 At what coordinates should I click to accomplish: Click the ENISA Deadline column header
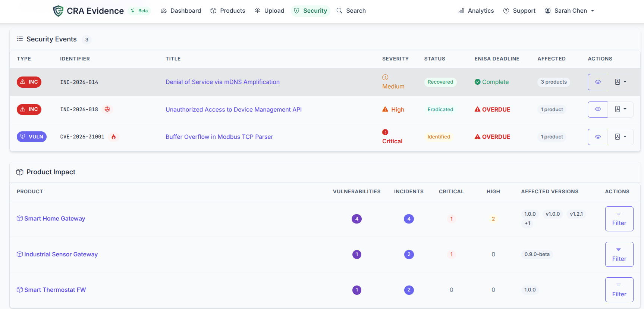497,59
